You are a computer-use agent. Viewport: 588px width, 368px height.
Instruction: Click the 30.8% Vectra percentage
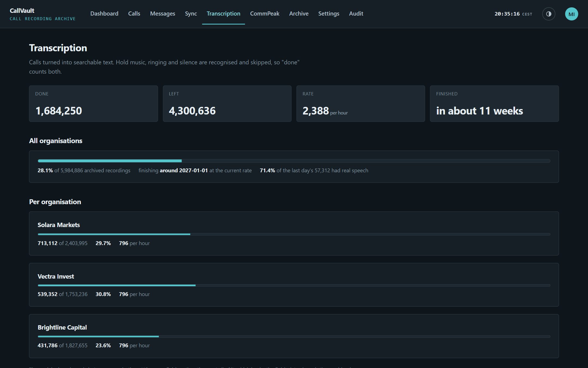(103, 294)
